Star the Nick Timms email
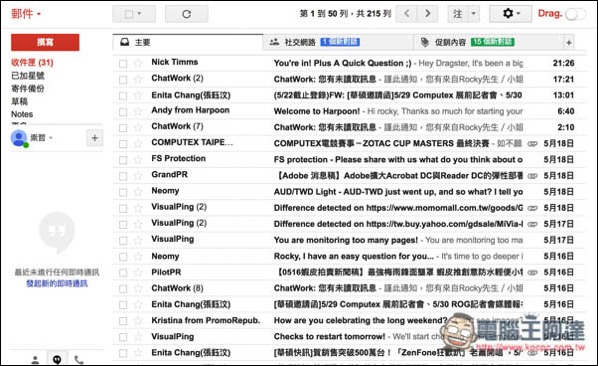Screen dimensions: 598x366 click(x=138, y=63)
